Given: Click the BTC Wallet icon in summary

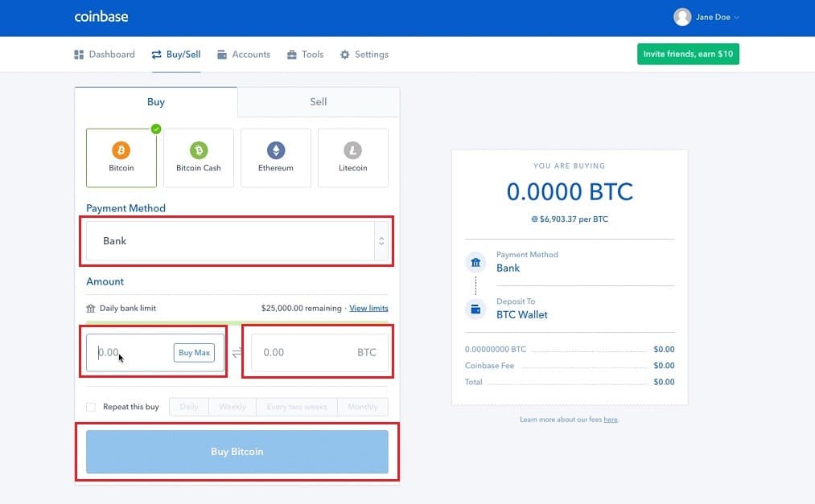Looking at the screenshot, I should click(475, 309).
